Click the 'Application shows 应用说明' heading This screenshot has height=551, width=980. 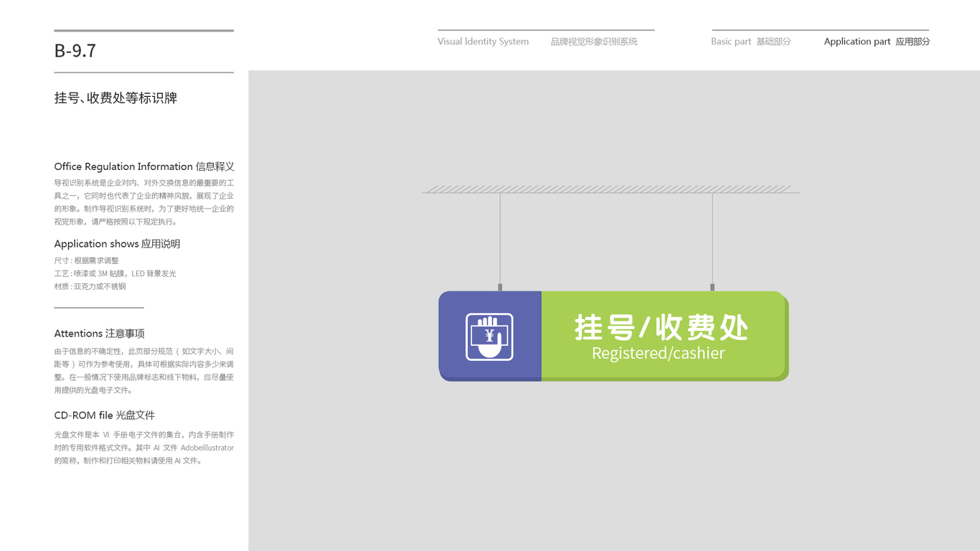[x=117, y=244]
